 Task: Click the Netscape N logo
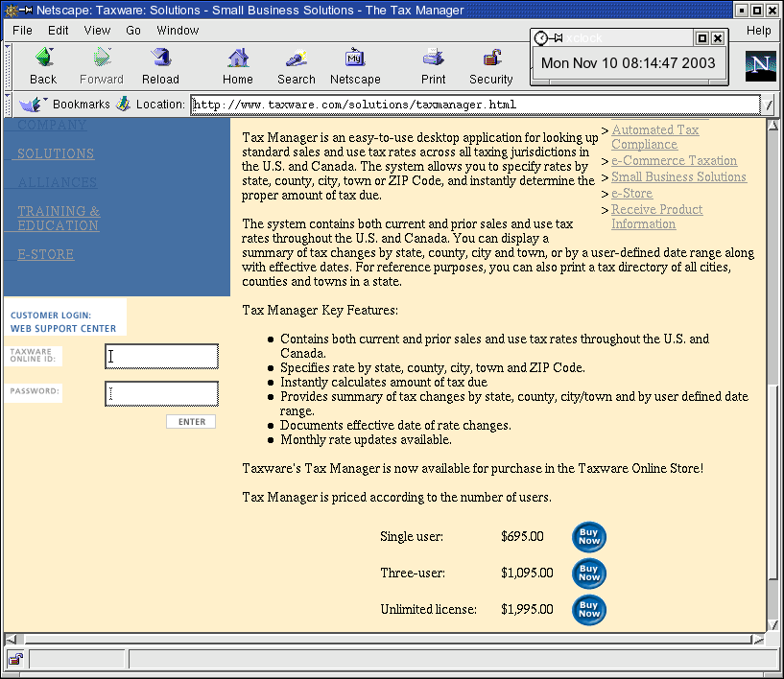(x=761, y=66)
